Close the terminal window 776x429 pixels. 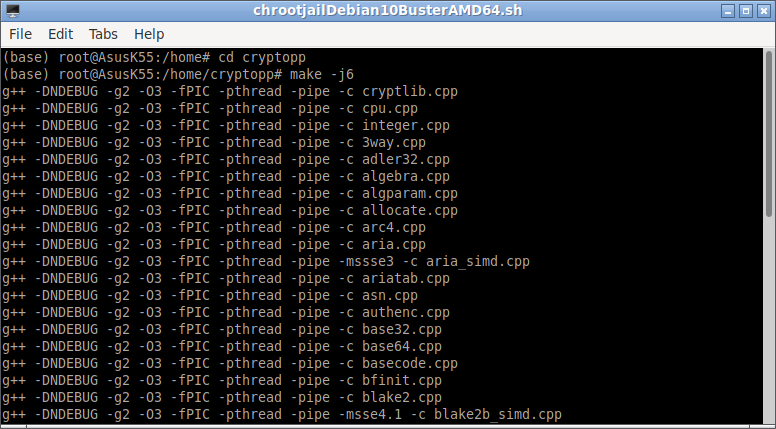[764, 11]
